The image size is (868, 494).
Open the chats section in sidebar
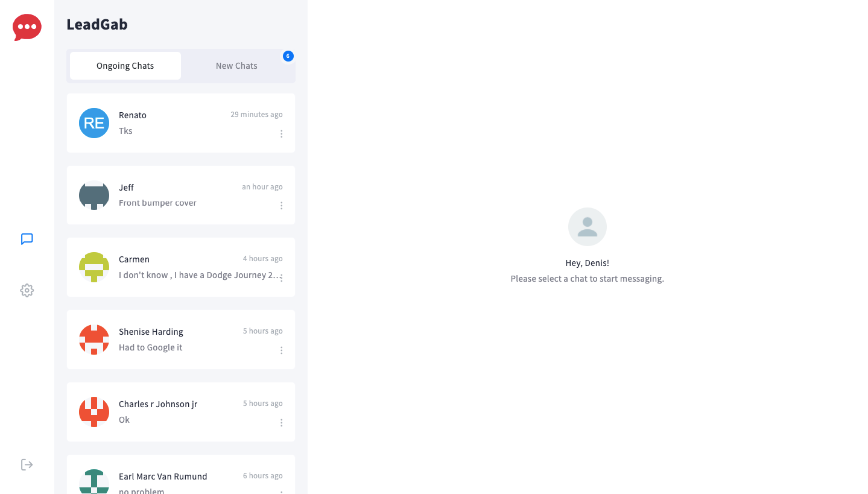27,239
